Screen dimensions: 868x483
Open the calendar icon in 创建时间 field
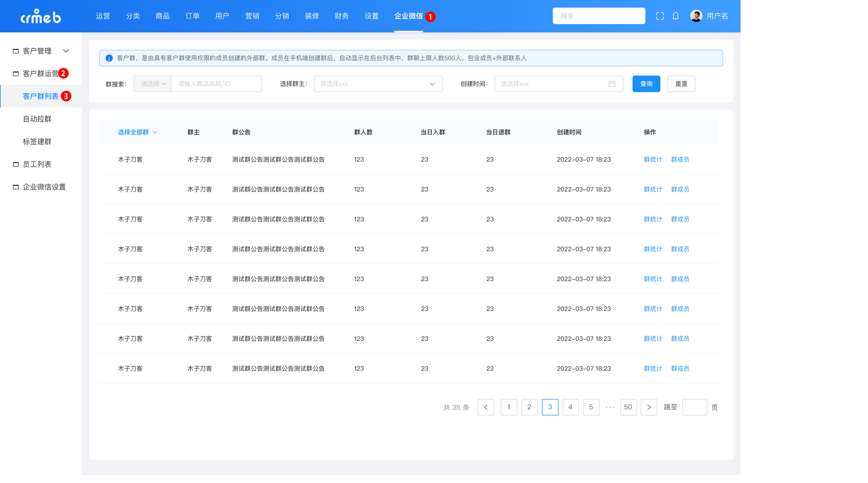pyautogui.click(x=612, y=84)
